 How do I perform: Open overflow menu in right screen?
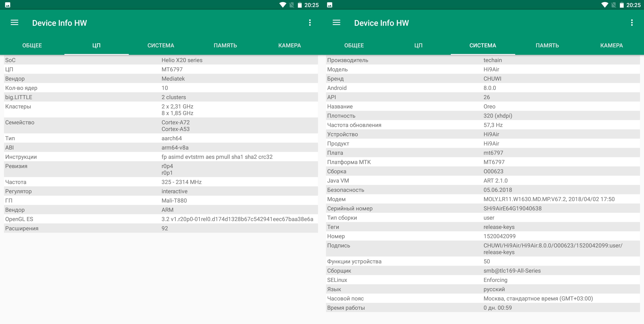click(x=632, y=23)
